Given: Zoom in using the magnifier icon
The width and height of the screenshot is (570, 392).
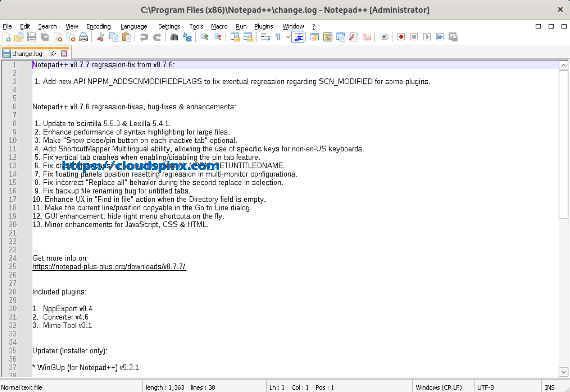Looking at the screenshot, I should [205, 37].
